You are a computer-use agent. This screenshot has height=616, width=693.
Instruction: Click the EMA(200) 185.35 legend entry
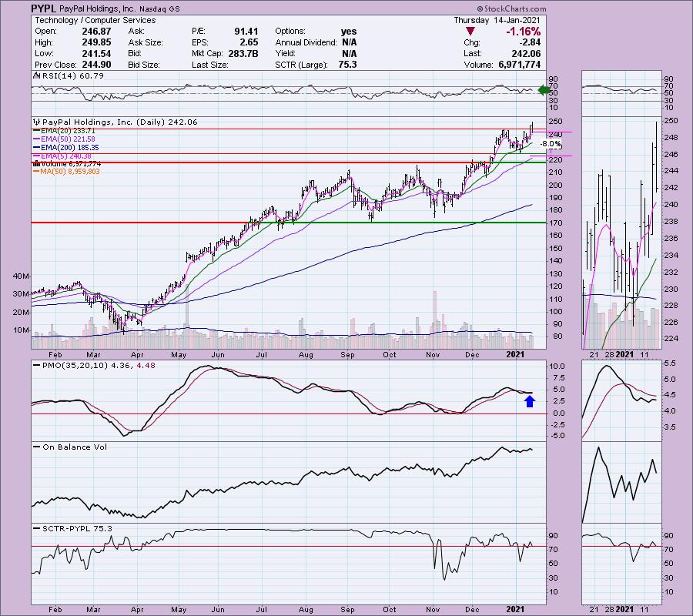(65, 148)
